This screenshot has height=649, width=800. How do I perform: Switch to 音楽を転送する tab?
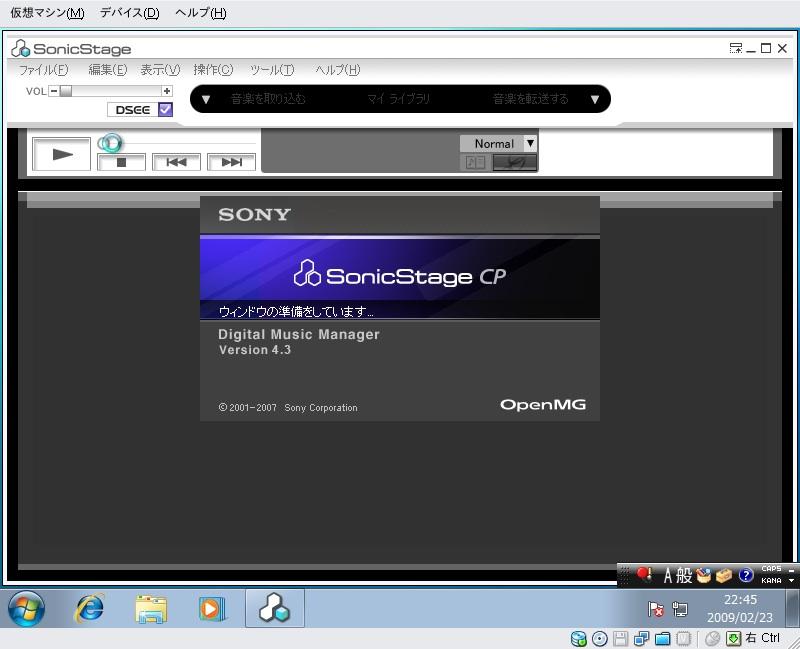(x=531, y=99)
